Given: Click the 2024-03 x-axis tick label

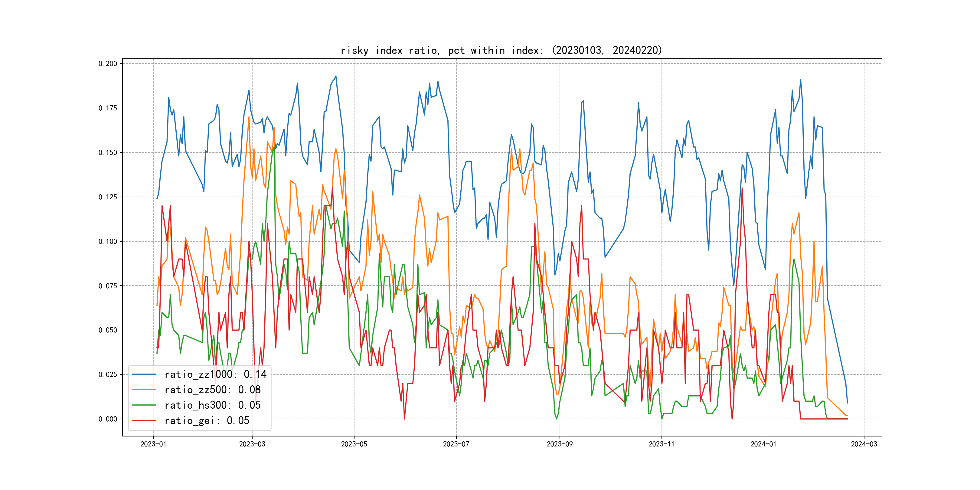Looking at the screenshot, I should click(864, 444).
